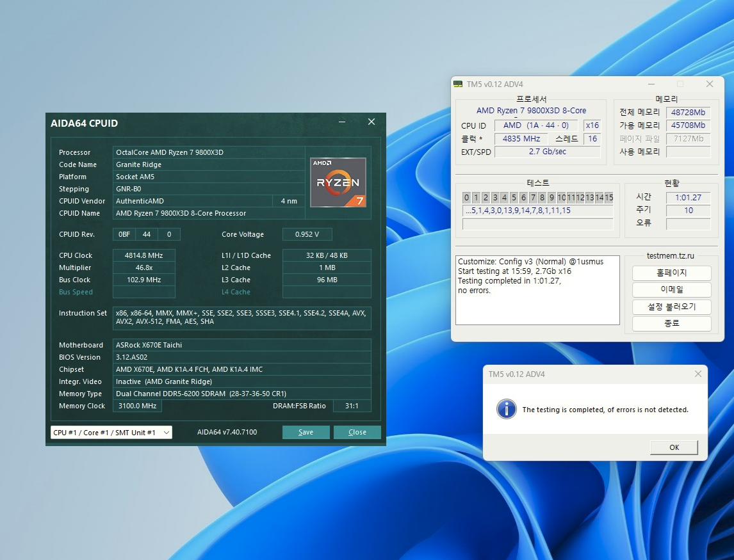Open the 홈페이지 (homepage) button in TM5
734x560 pixels.
pyautogui.click(x=672, y=273)
